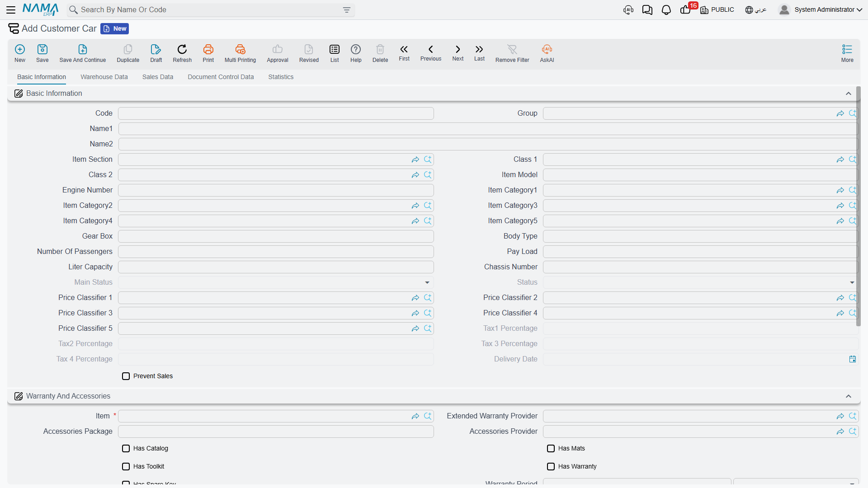Switch to the Statistics tab
The image size is (868, 488).
click(281, 77)
